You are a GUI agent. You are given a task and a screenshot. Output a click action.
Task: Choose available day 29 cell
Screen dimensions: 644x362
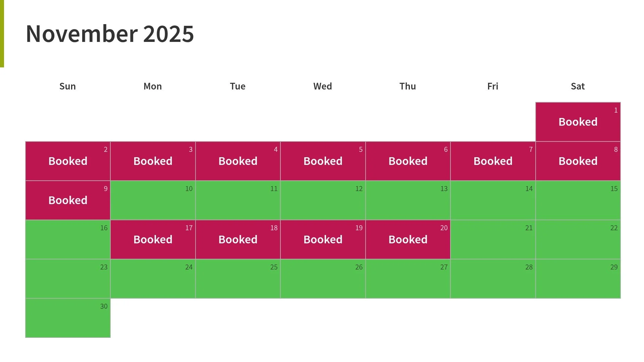tap(578, 279)
